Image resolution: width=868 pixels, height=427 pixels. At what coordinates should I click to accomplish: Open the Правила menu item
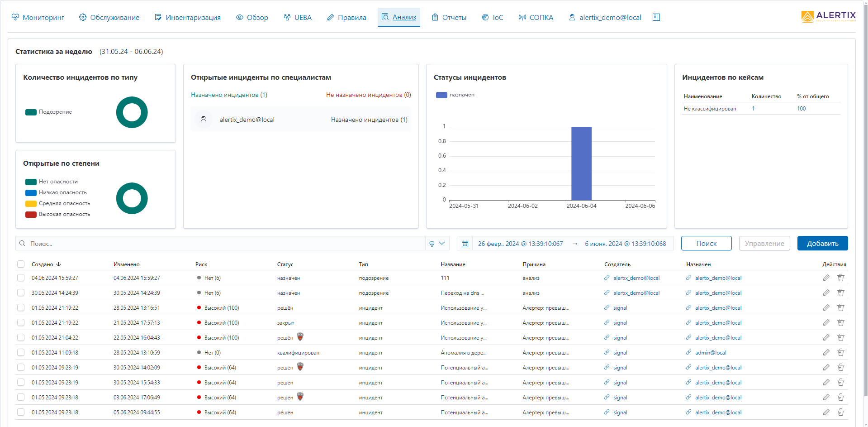pyautogui.click(x=347, y=17)
